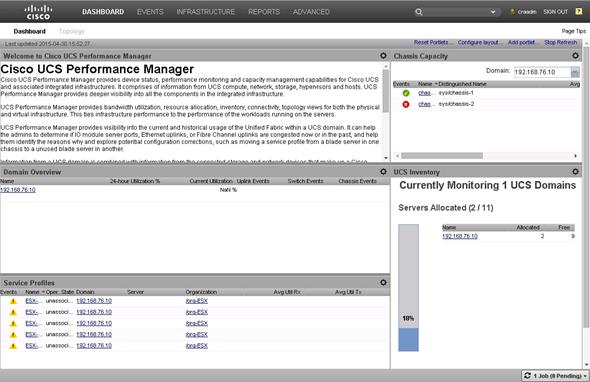This screenshot has height=382, width=590.
Task: Open domain link in second Service Profiles row
Action: 94,312
